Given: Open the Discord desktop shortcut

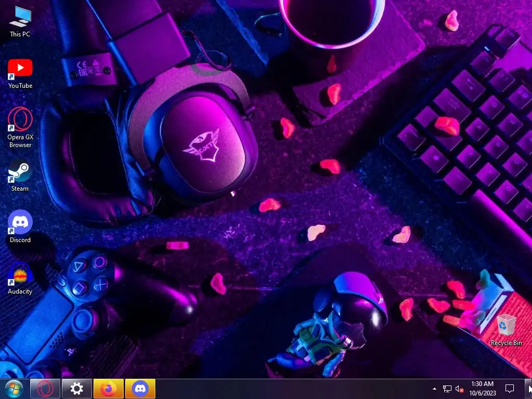Looking at the screenshot, I should (x=20, y=227).
